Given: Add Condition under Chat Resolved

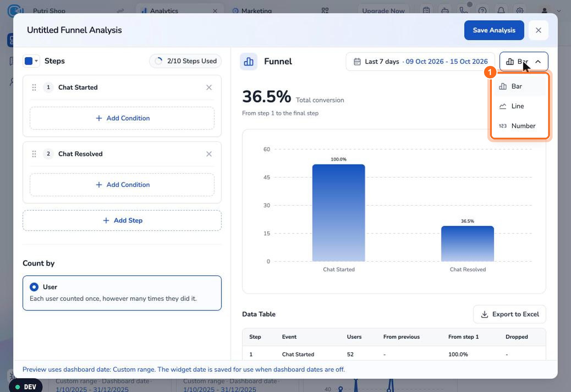Looking at the screenshot, I should click(x=122, y=185).
